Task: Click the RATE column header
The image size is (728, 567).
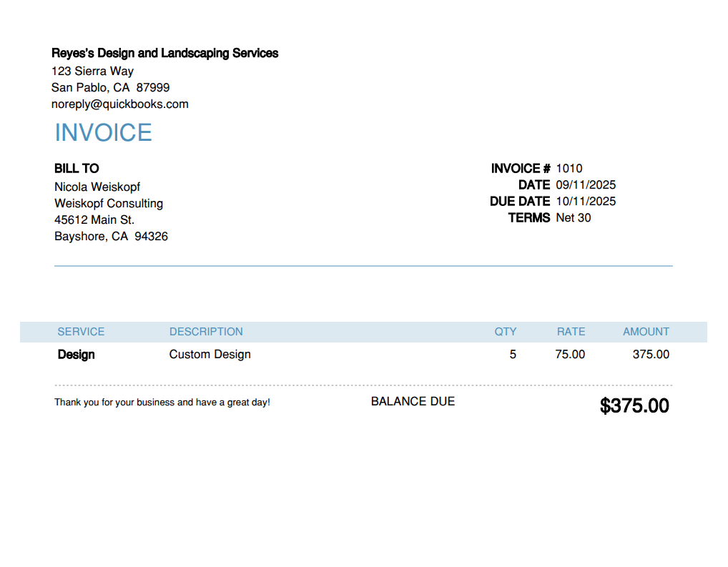Action: tap(571, 332)
